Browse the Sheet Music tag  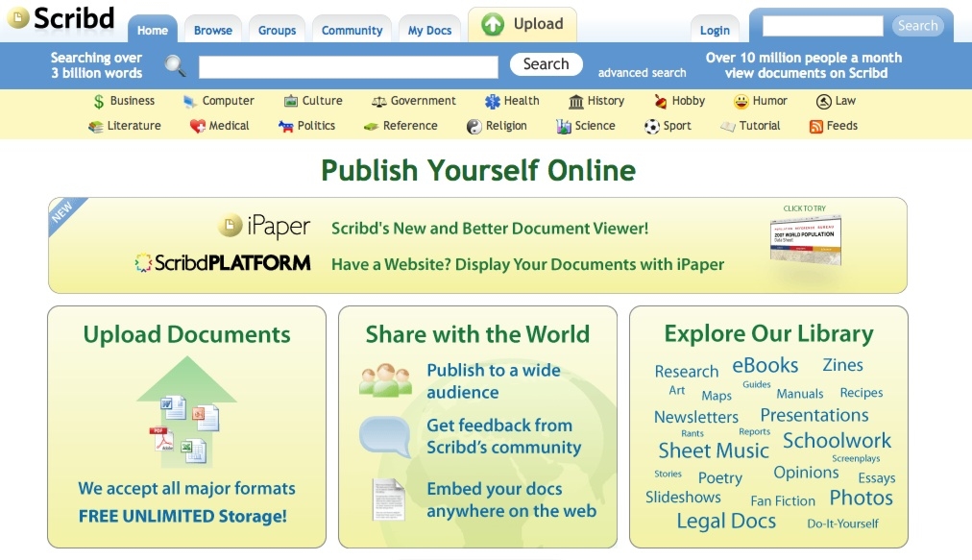pyautogui.click(x=714, y=450)
